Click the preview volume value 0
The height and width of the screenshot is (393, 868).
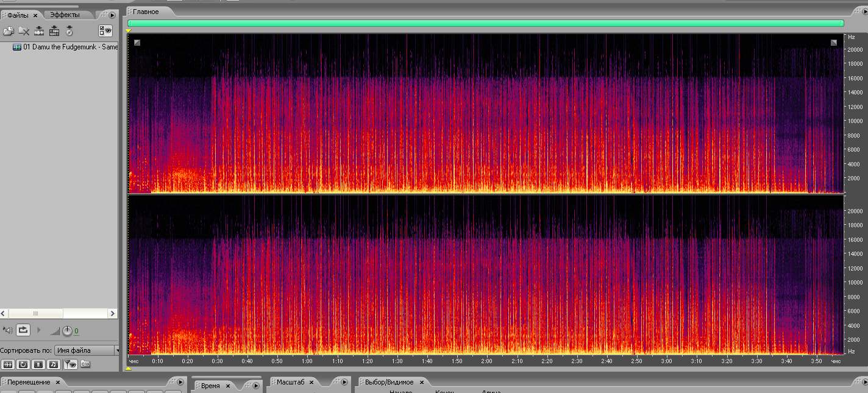coord(76,331)
